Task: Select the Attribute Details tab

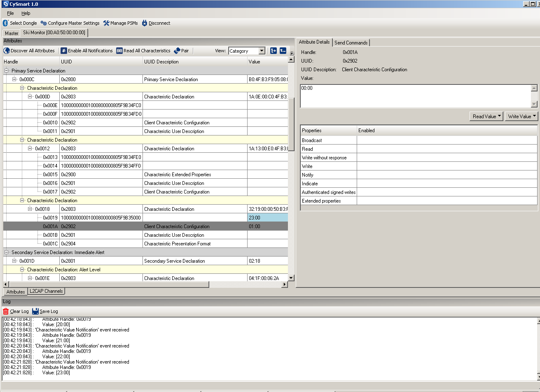Action: click(x=314, y=42)
